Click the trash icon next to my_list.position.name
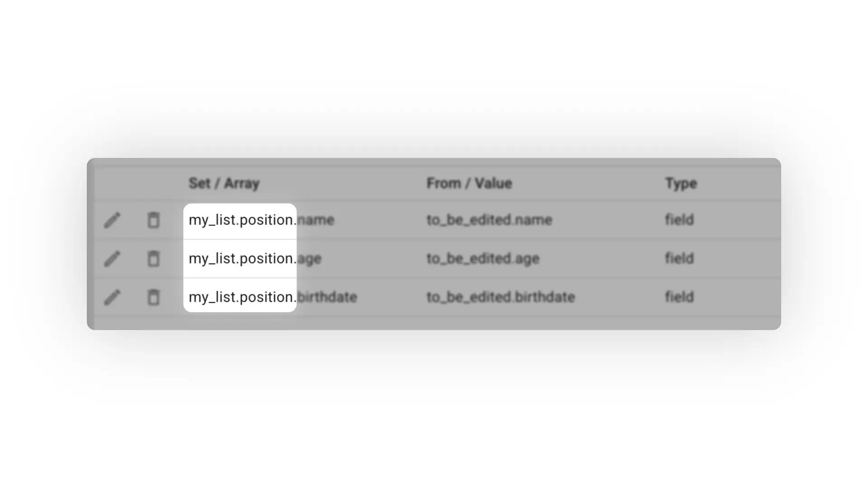 [153, 220]
